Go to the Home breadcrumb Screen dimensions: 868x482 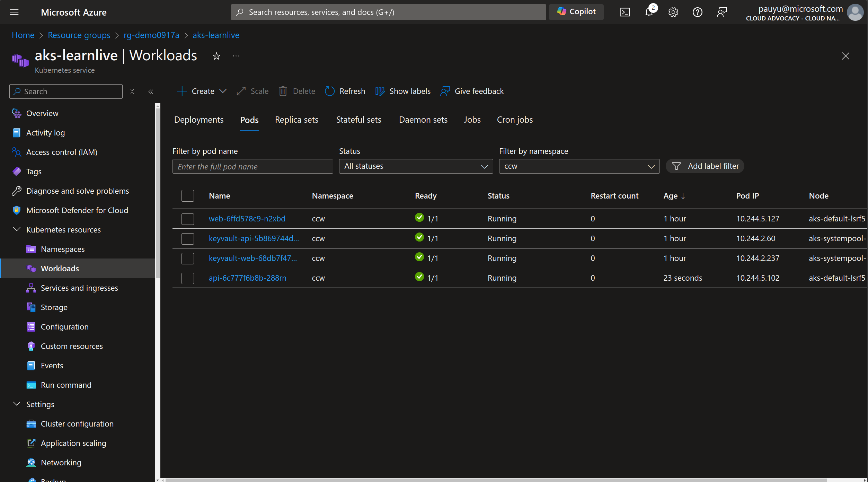[x=23, y=35]
